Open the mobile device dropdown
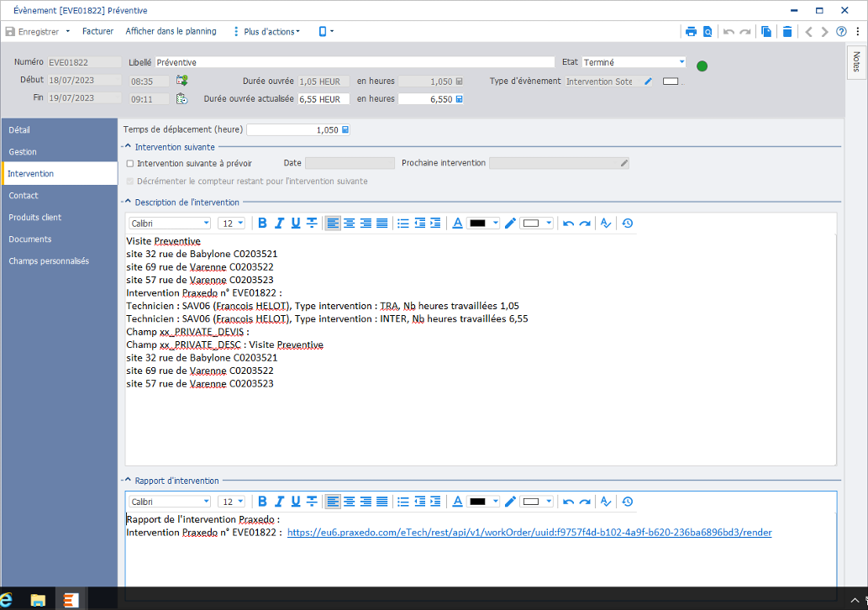Image resolution: width=868 pixels, height=610 pixels. click(326, 32)
